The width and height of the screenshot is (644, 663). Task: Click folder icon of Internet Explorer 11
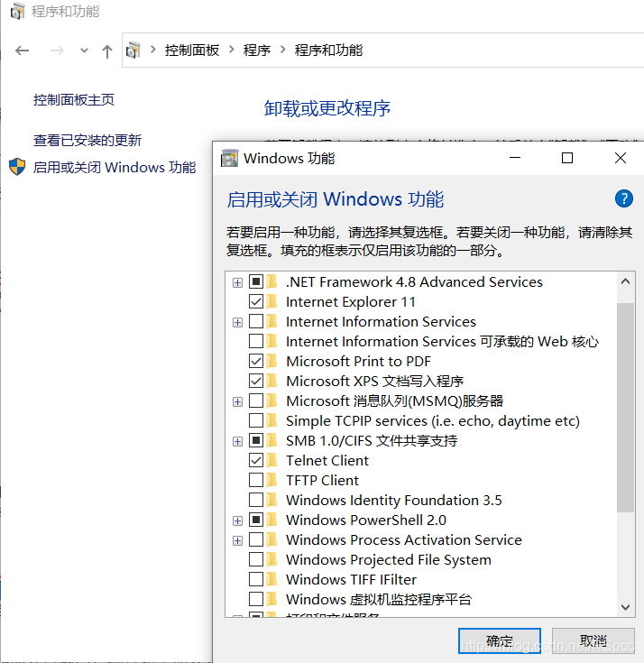point(272,301)
